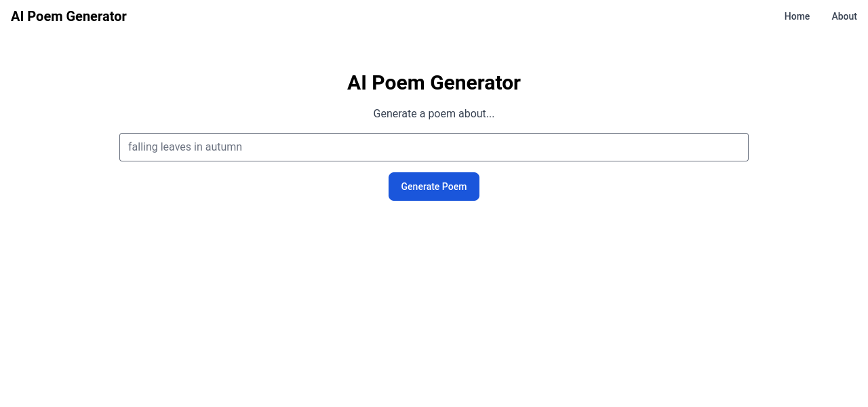Viewport: 868px width, 407px height.
Task: Select the main AI Poem Generator heading
Action: click(434, 83)
